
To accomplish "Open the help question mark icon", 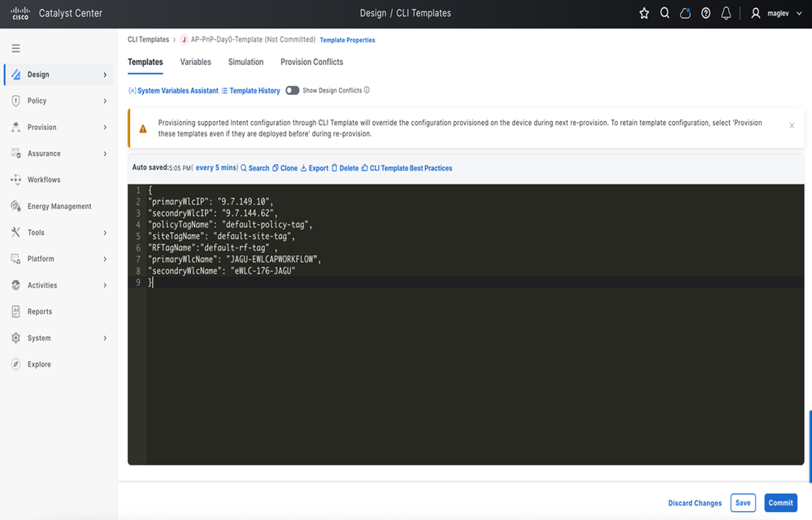I will tap(706, 14).
